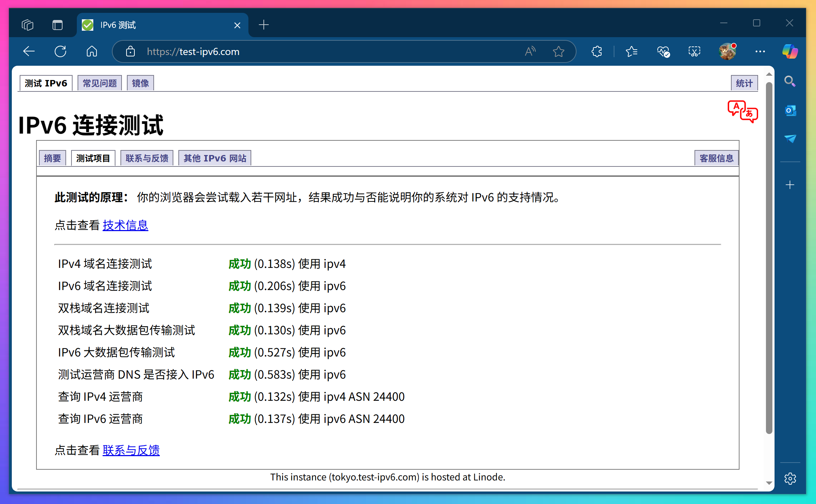Open search in the sidebar
This screenshot has height=504, width=816.
coord(790,81)
